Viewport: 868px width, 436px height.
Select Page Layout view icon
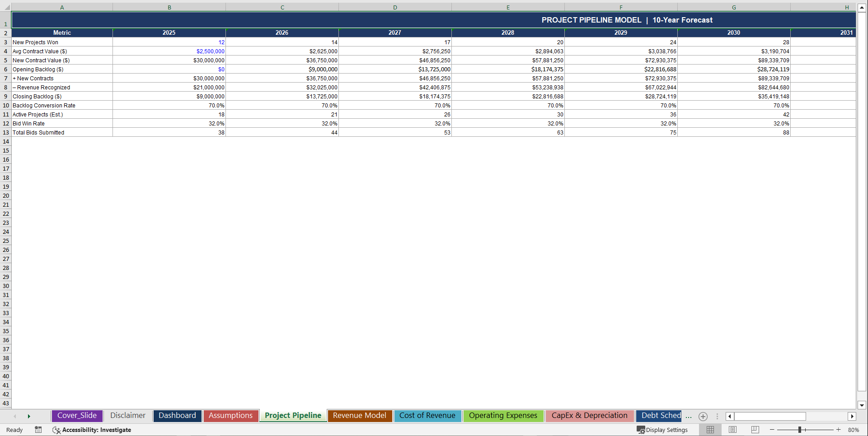(732, 430)
